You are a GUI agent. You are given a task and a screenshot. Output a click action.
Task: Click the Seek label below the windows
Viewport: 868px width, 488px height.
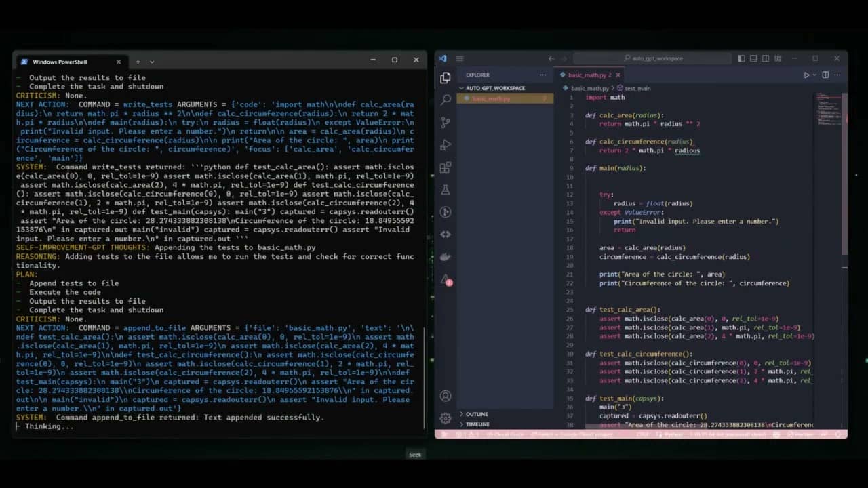click(x=415, y=455)
